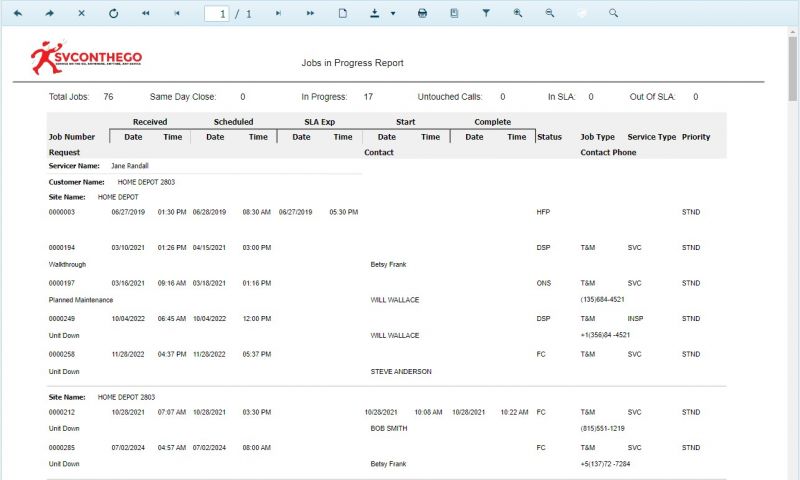Select job number 0000197
800x480 pixels.
(x=62, y=283)
